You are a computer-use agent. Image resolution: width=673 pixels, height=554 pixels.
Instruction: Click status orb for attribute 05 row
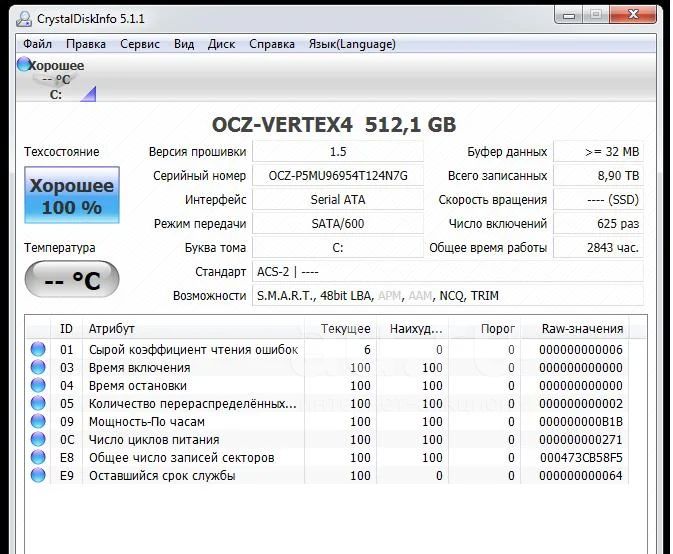tap(38, 403)
